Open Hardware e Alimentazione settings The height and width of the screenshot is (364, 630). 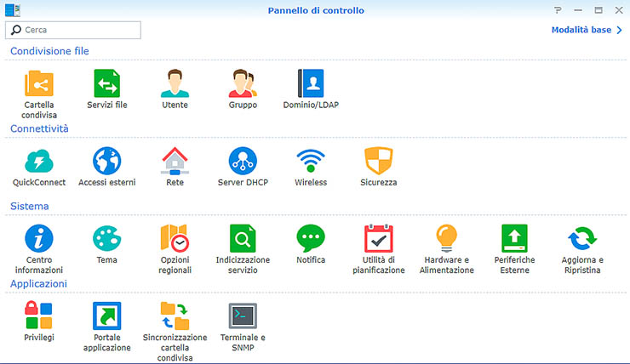coord(446,238)
